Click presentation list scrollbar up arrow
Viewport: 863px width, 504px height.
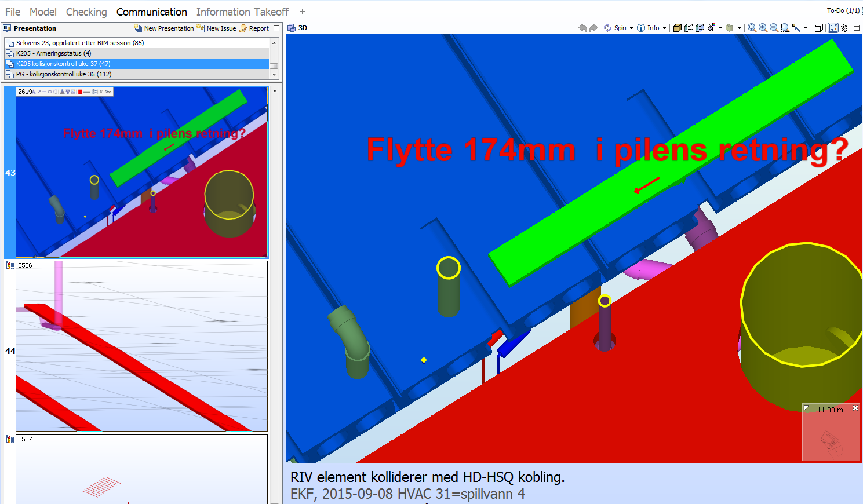(274, 42)
